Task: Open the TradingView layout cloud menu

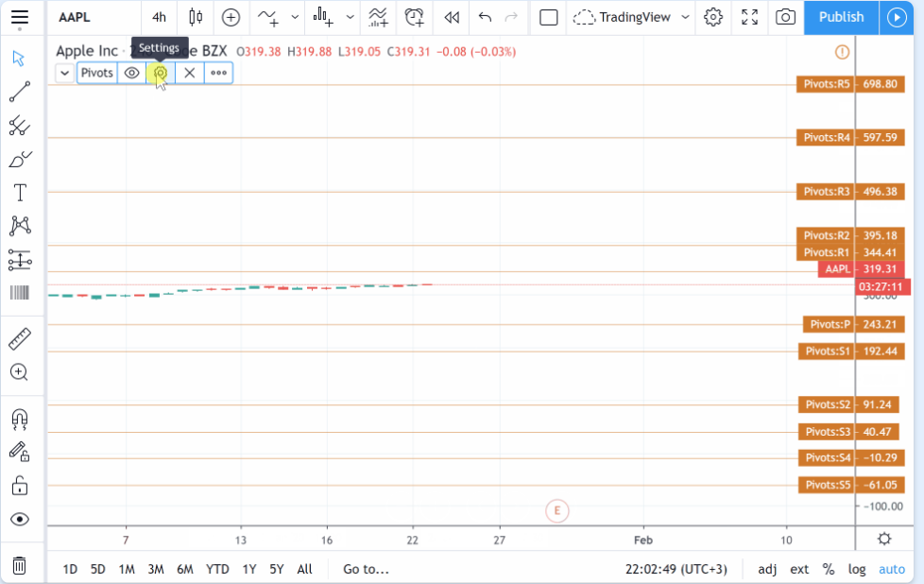Action: [623, 17]
